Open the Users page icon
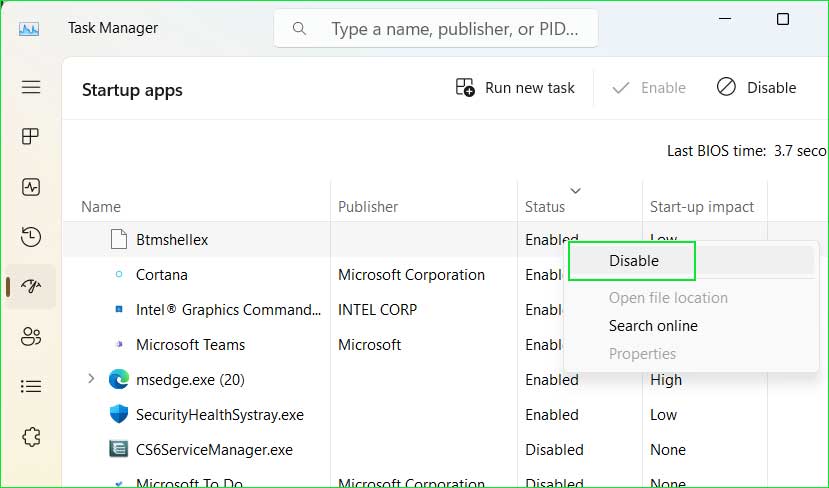This screenshot has height=488, width=829. (31, 336)
